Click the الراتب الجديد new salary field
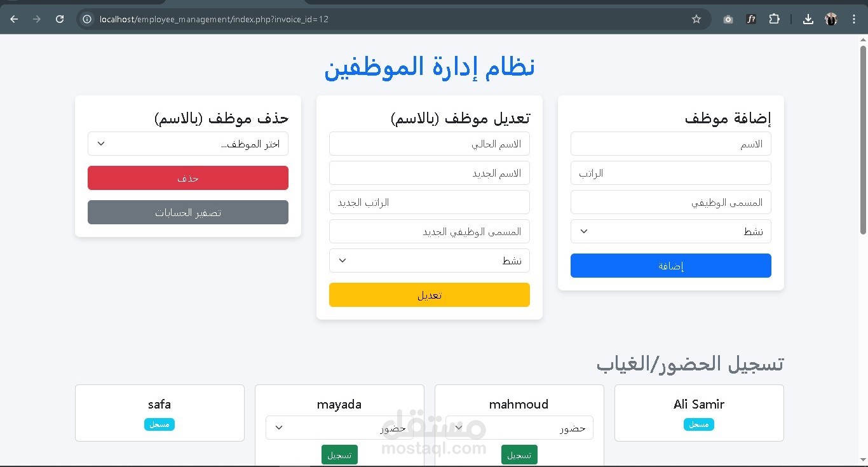 (x=430, y=202)
